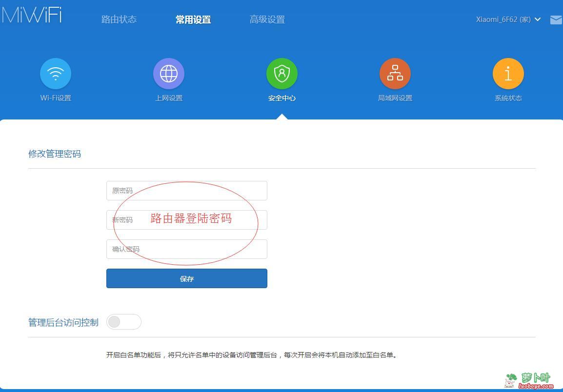Click the 原密码 input field

pyautogui.click(x=187, y=191)
